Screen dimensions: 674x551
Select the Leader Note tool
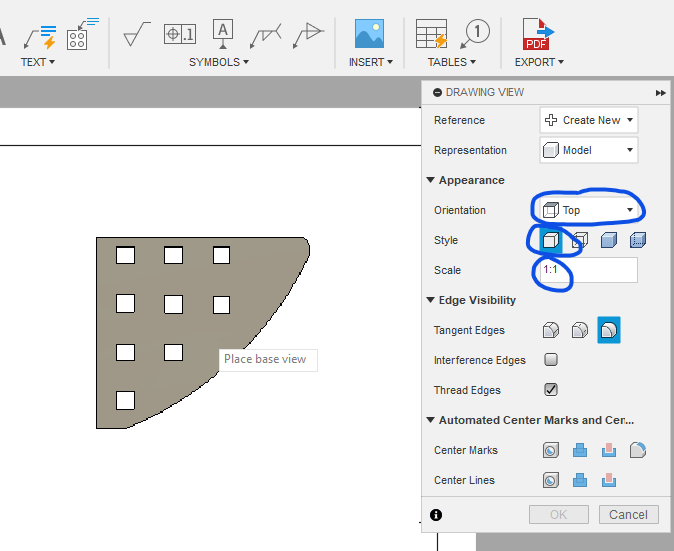(x=40, y=37)
